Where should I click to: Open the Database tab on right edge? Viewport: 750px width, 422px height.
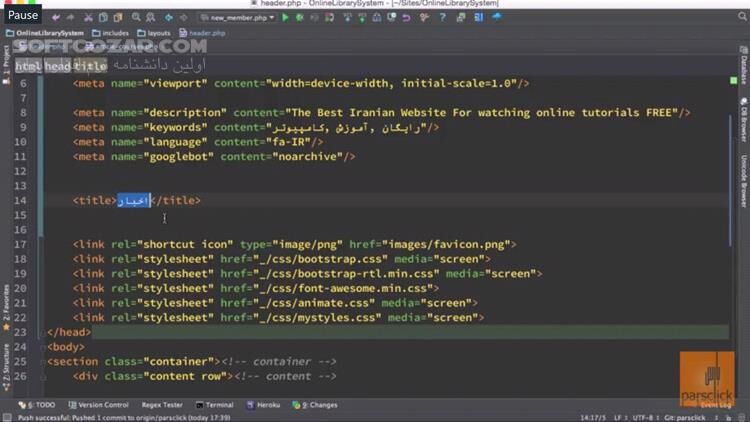[x=744, y=69]
